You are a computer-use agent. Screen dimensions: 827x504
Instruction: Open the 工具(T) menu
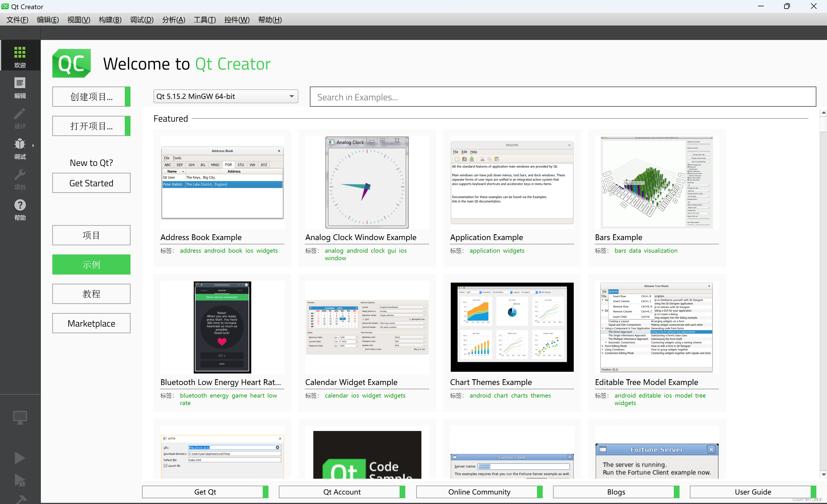pyautogui.click(x=205, y=20)
